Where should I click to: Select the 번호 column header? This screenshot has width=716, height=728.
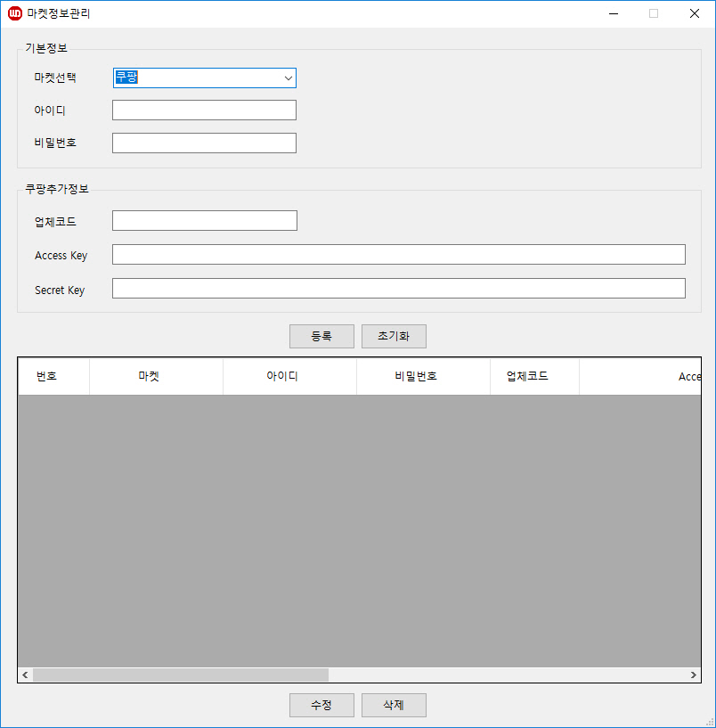coord(53,376)
